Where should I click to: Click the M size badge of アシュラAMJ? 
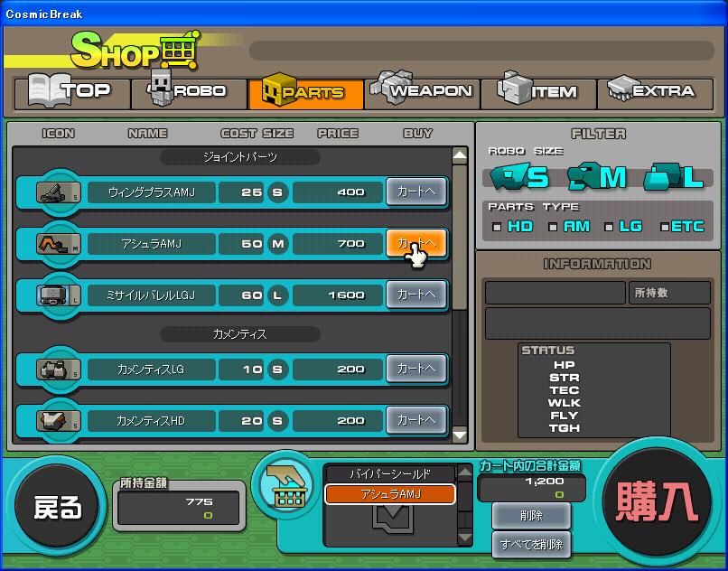click(x=277, y=244)
